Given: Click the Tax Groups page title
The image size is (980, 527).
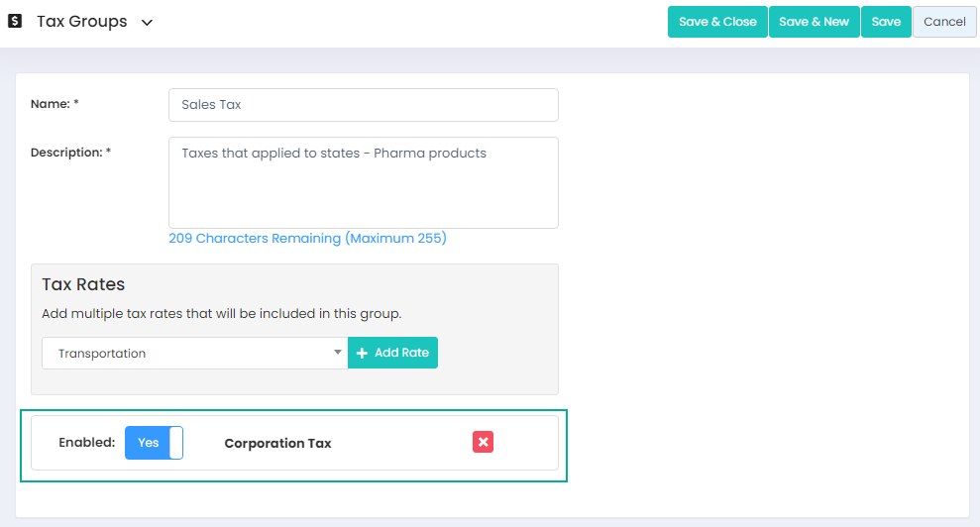Looking at the screenshot, I should click(x=81, y=22).
